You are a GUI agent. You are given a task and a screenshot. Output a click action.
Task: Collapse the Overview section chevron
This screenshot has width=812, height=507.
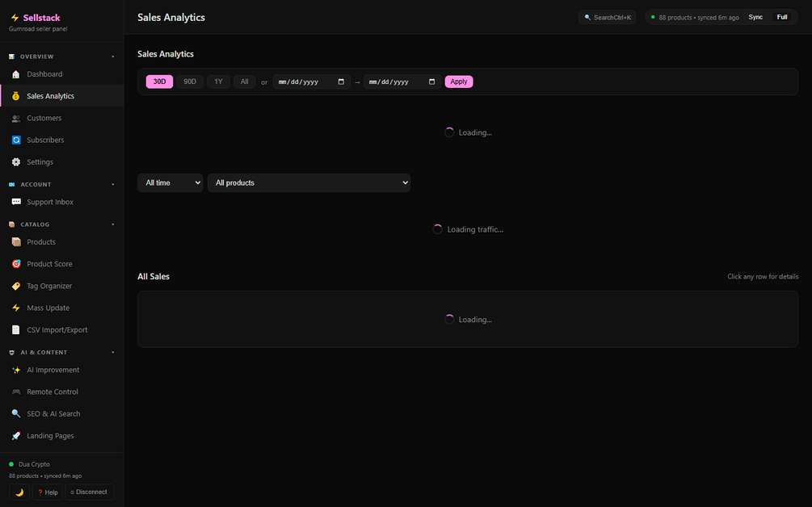coord(113,57)
